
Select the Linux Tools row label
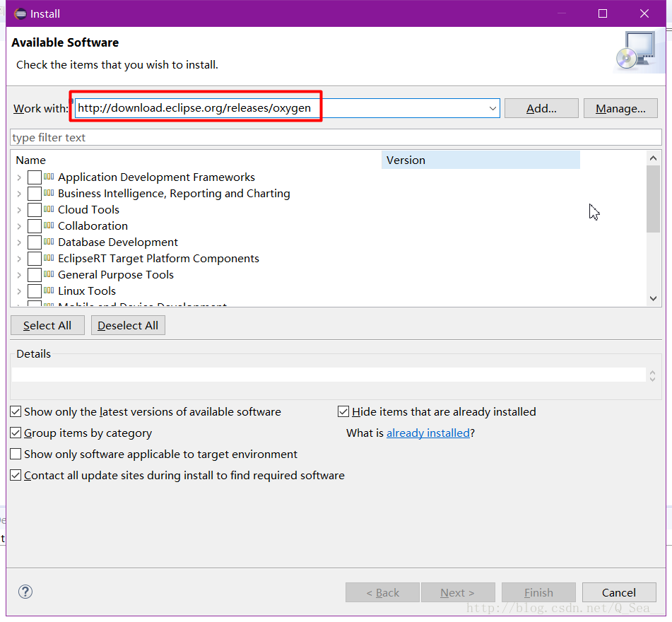87,291
